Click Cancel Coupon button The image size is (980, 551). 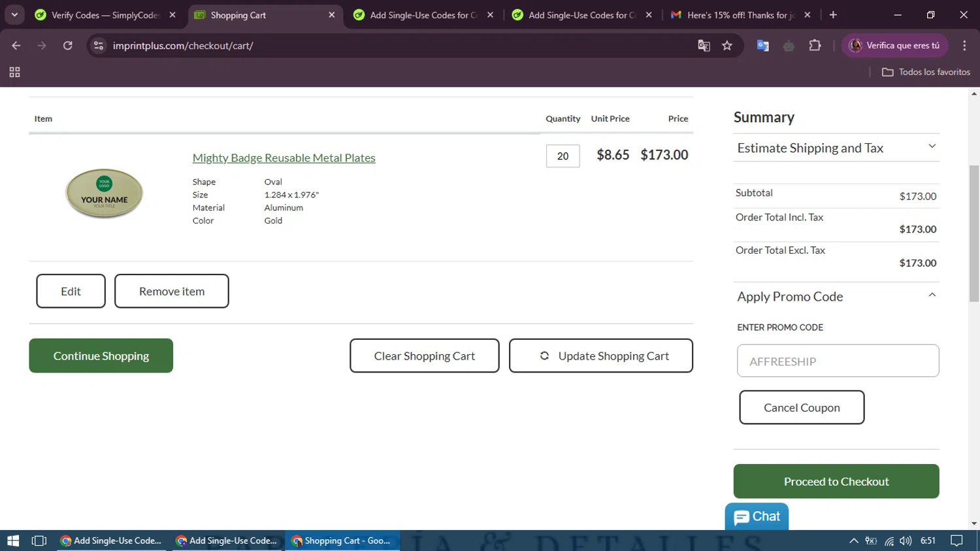pyautogui.click(x=802, y=407)
